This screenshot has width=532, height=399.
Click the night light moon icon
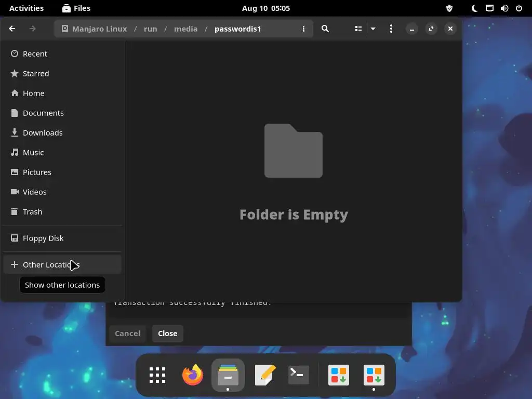coord(475,8)
